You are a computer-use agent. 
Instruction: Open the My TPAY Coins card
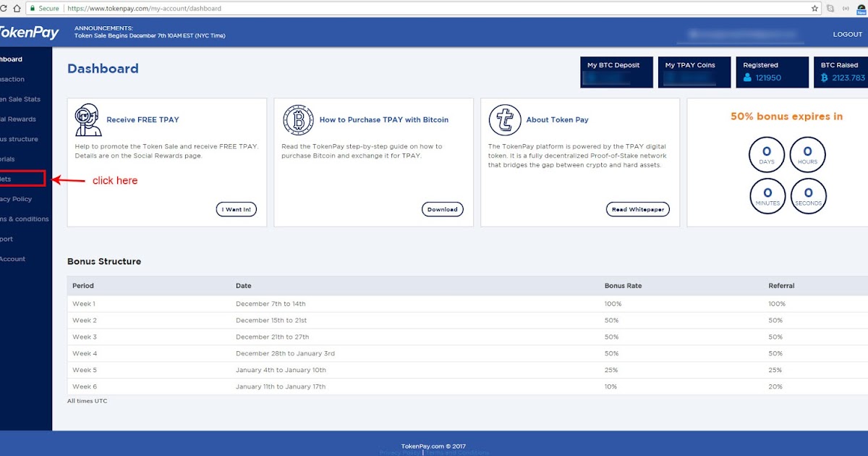694,72
